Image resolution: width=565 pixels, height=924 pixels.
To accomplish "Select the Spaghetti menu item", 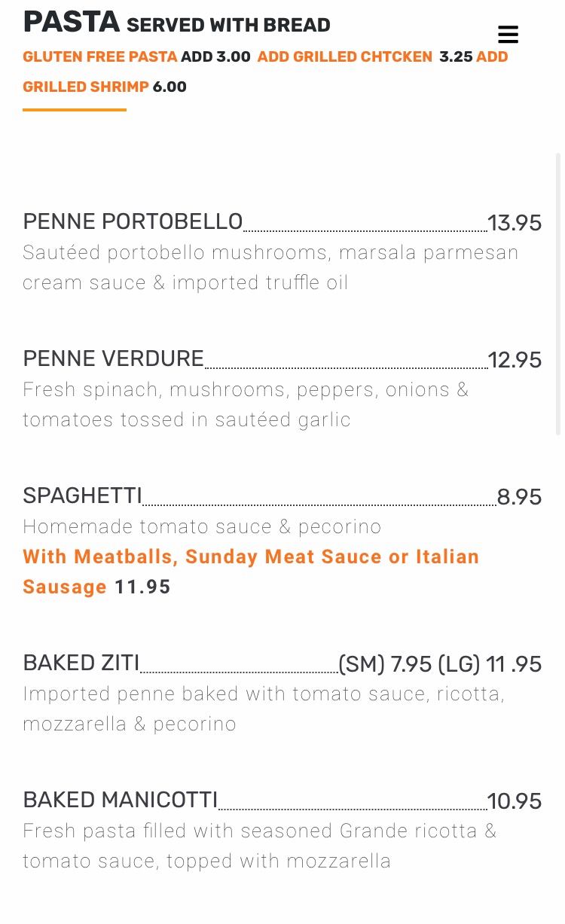I will coord(82,496).
